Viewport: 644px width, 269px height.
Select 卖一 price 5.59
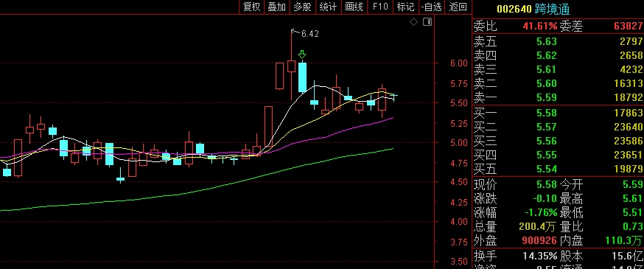546,97
